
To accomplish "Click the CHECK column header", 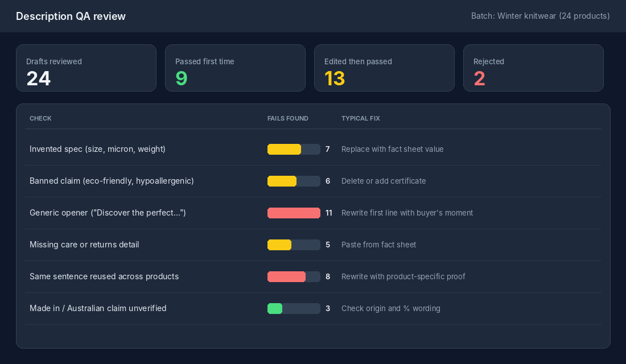I will pyautogui.click(x=40, y=118).
